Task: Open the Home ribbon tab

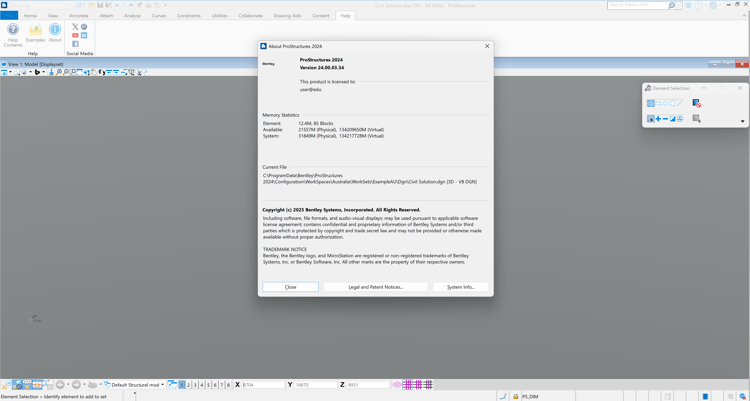Action: pyautogui.click(x=30, y=16)
